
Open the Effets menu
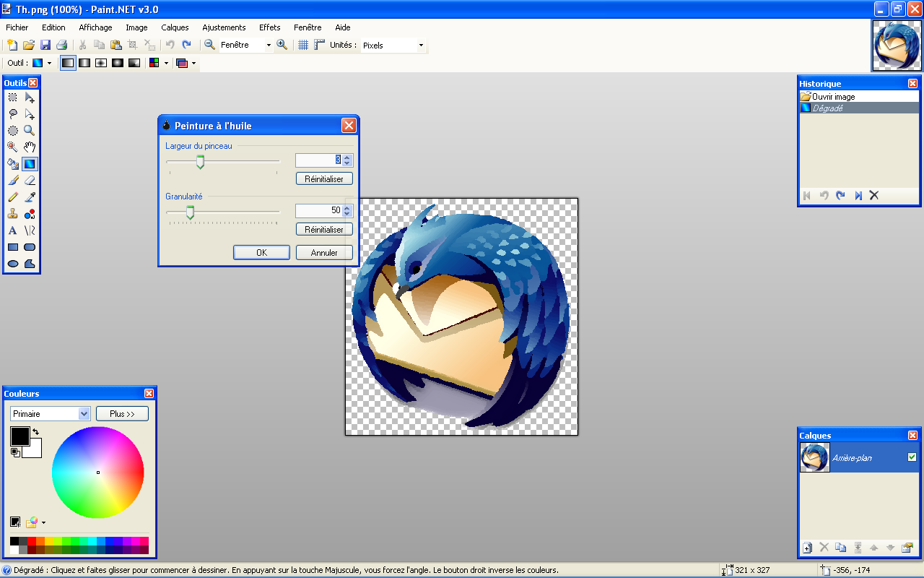[x=270, y=27]
